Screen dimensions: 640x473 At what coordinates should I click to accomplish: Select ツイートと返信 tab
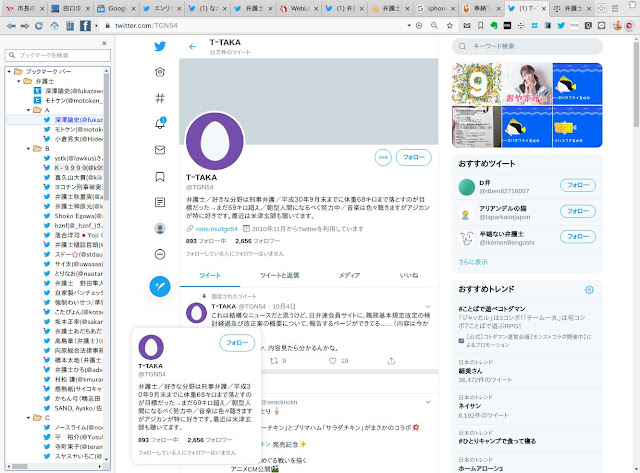point(280,275)
